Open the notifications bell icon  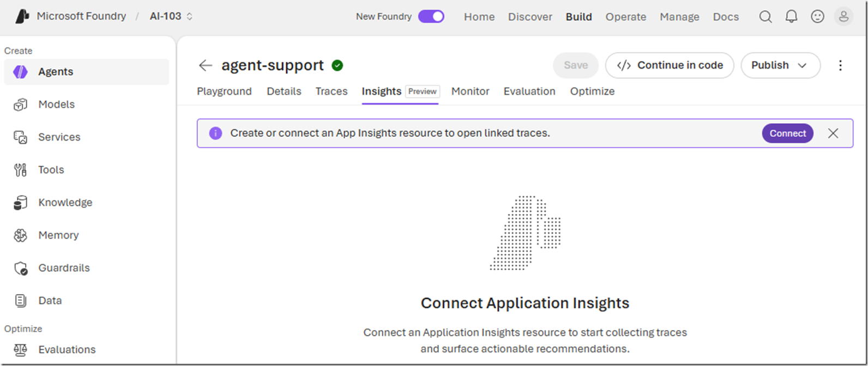pos(791,17)
